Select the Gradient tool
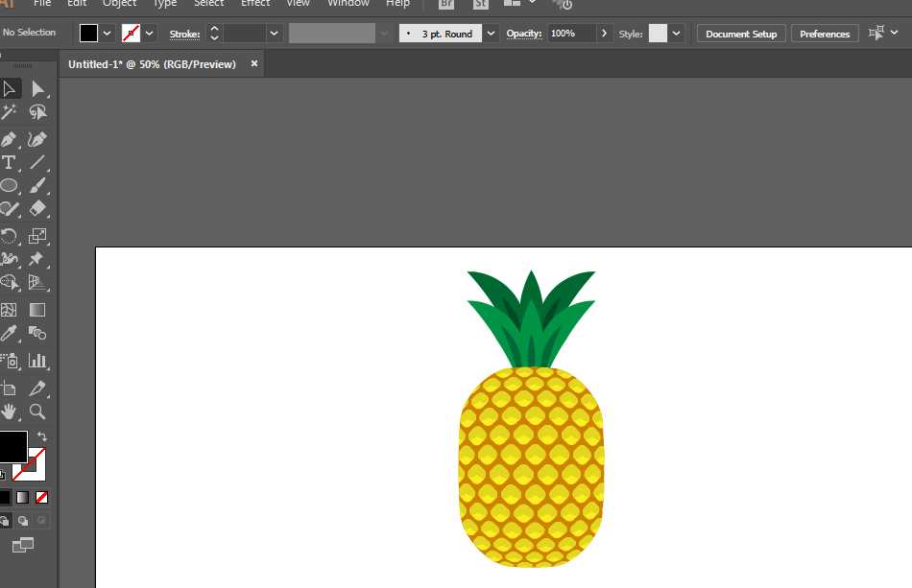This screenshot has width=912, height=588. click(x=37, y=310)
